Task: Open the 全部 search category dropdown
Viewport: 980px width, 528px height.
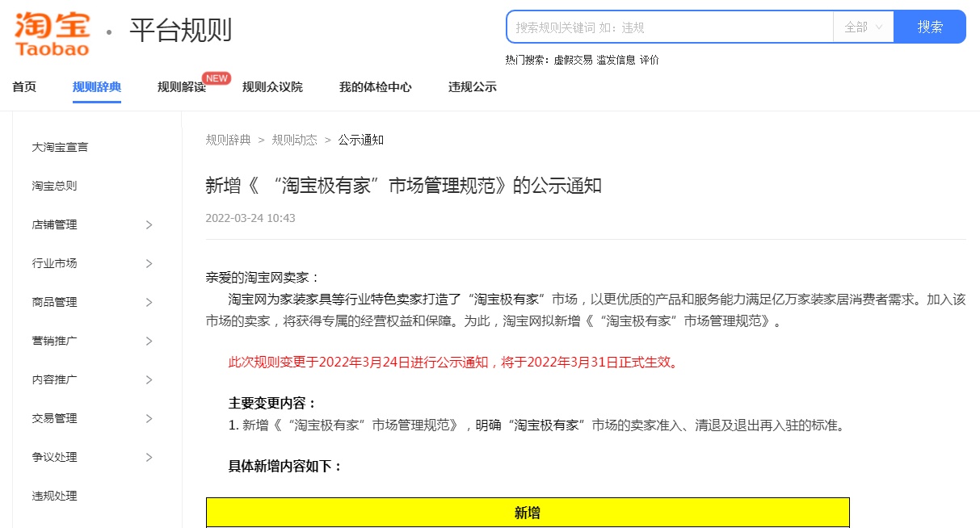Action: [864, 27]
